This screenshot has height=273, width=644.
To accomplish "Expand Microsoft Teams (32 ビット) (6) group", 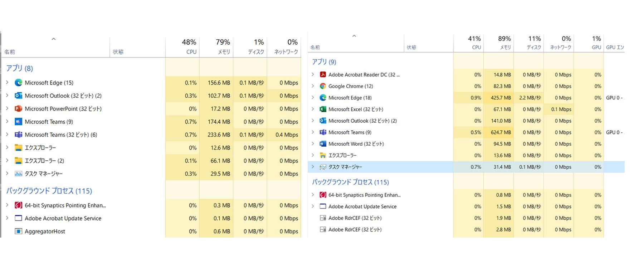I will (7, 134).
